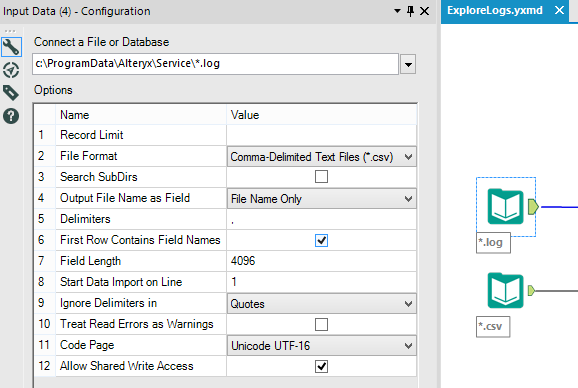Viewport: 578px width, 388px height.
Task: Select the File Format row label
Action: point(88,156)
